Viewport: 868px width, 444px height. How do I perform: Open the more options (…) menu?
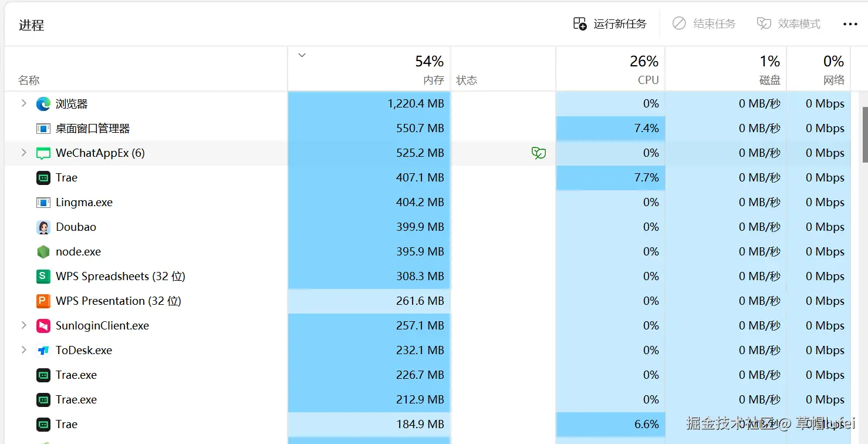pyautogui.click(x=850, y=24)
